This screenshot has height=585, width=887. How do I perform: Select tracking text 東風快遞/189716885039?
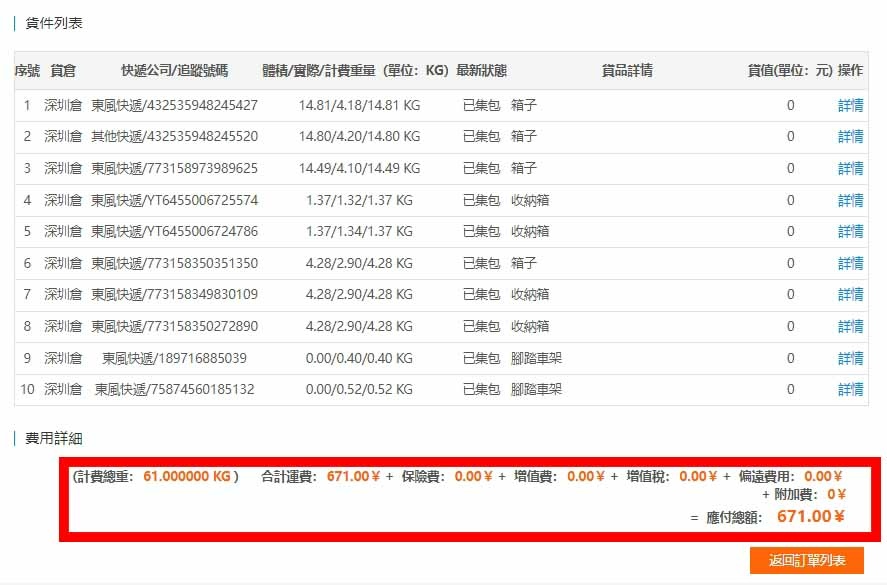[174, 358]
